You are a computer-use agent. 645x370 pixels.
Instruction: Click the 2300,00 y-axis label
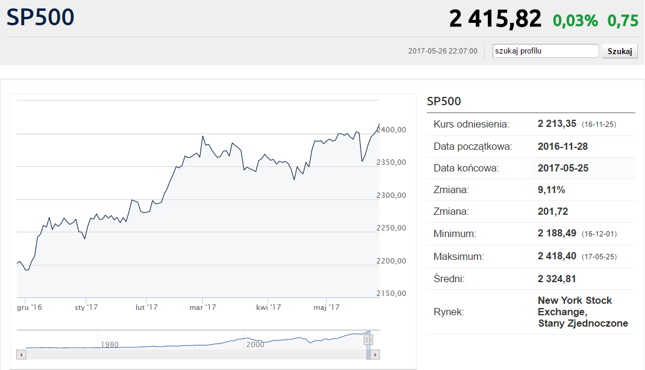pyautogui.click(x=391, y=195)
